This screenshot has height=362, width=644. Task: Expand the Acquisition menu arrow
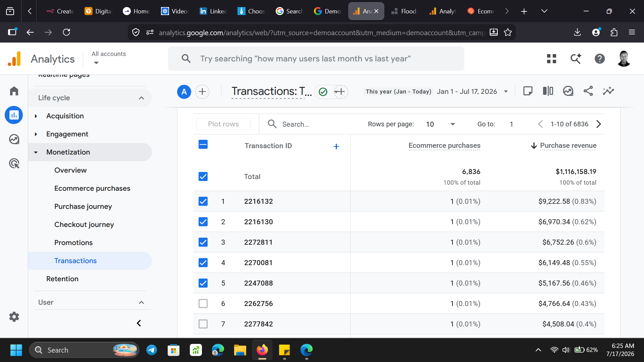(36, 116)
